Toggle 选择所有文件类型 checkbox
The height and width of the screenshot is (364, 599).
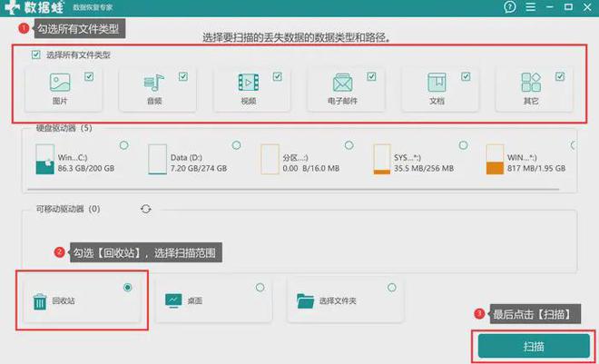point(36,54)
